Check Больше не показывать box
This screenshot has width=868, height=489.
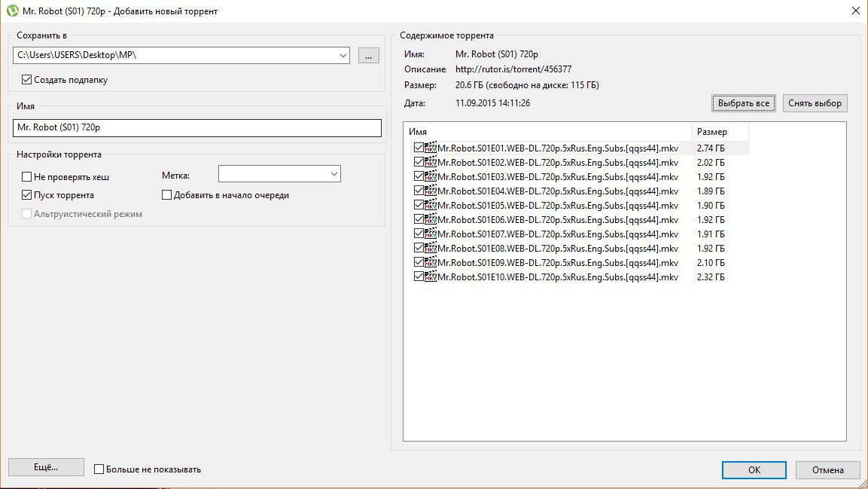click(99, 469)
